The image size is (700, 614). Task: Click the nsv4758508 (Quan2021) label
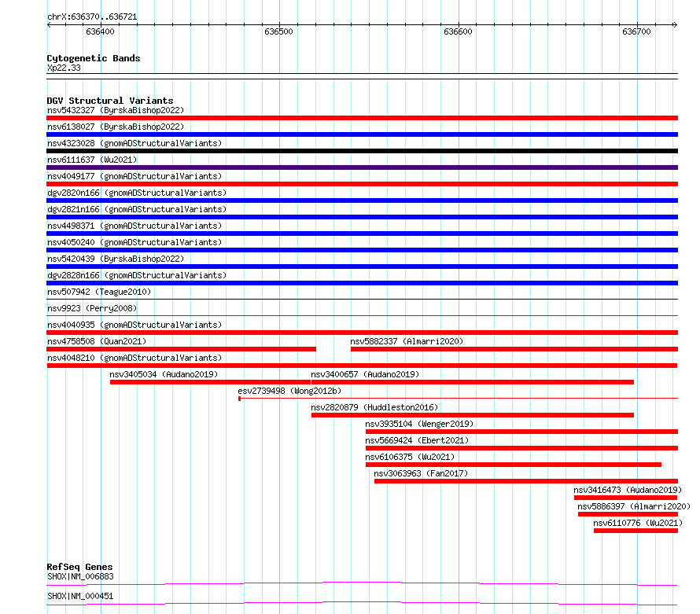[97, 341]
